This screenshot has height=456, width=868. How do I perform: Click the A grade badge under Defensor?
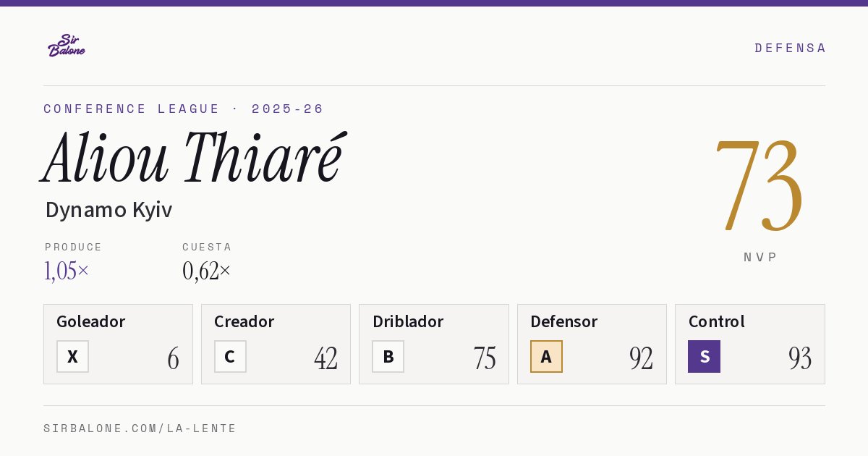tap(546, 356)
